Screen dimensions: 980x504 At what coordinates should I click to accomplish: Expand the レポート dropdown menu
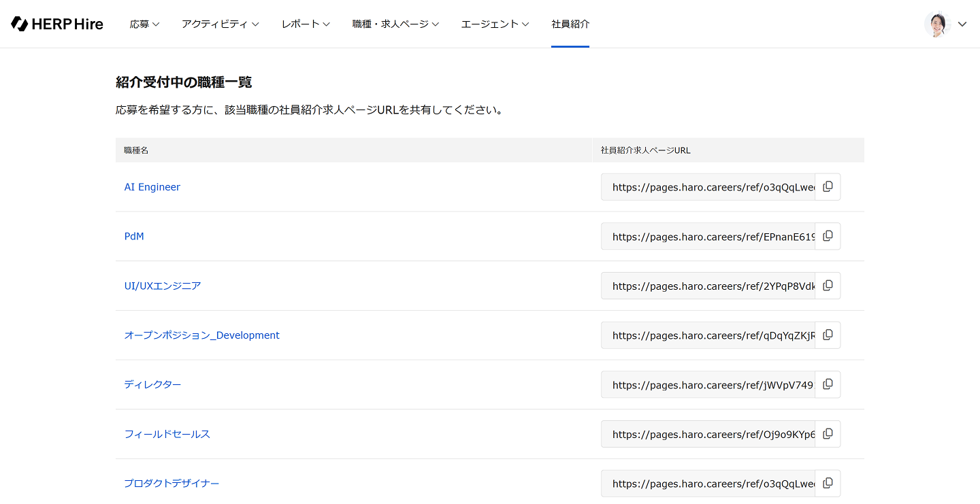click(x=306, y=24)
